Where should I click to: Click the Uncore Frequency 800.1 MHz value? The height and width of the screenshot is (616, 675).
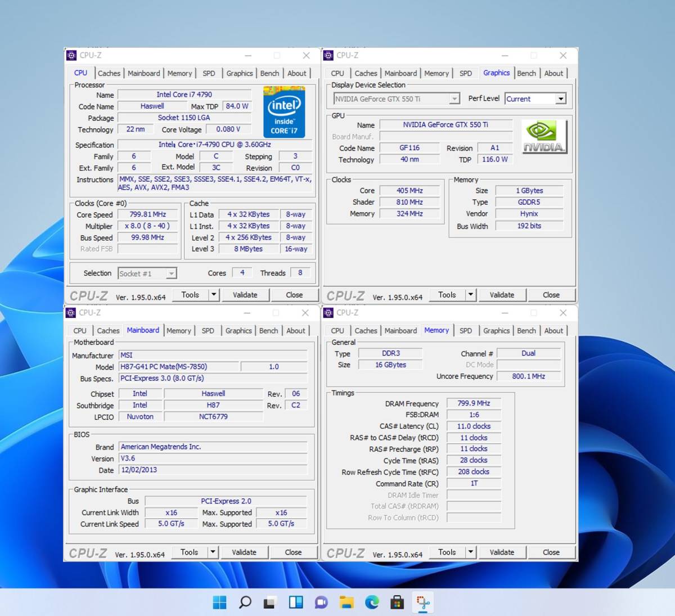(529, 376)
